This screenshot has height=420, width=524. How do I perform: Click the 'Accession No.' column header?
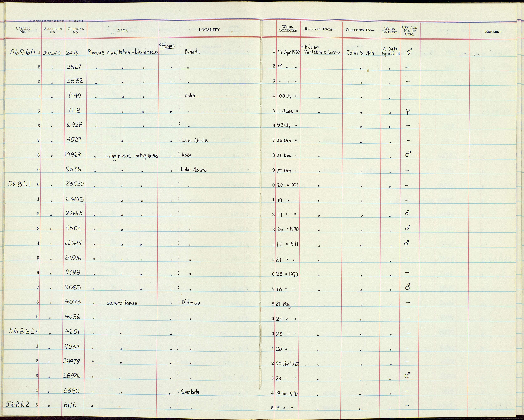53,30
